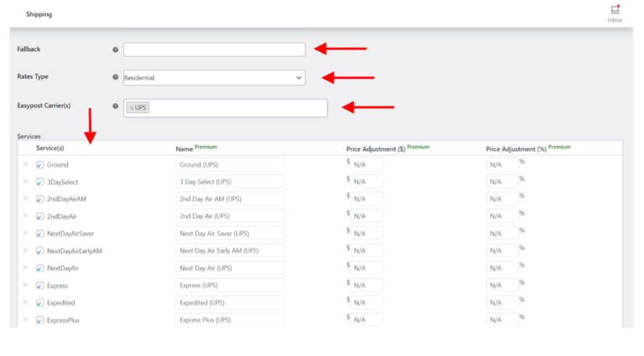Image resolution: width=644 pixels, height=356 pixels.
Task: Edit the 2nd Day Air AM (UPS) name field
Action: tap(230, 199)
